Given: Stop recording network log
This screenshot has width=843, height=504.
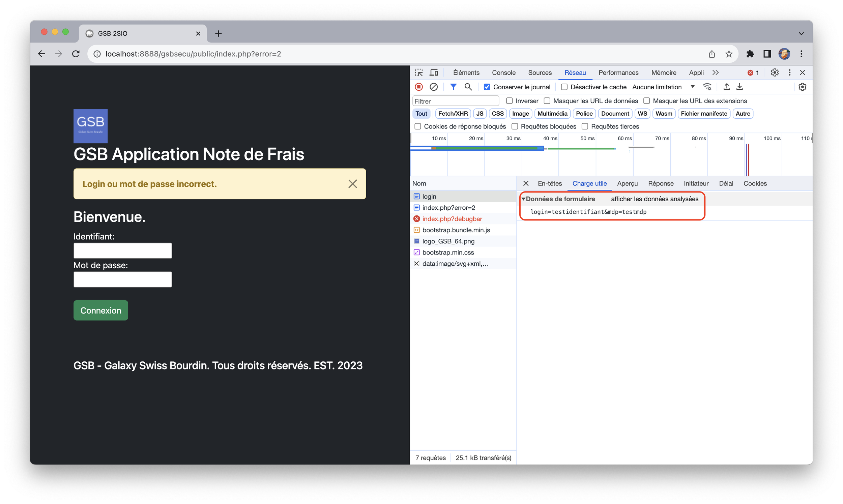Looking at the screenshot, I should [x=418, y=87].
